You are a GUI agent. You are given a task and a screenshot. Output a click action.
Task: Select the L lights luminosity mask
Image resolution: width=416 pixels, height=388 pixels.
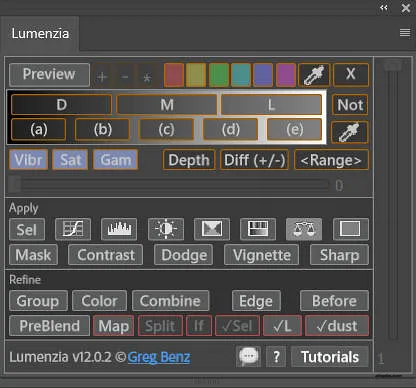pyautogui.click(x=271, y=105)
